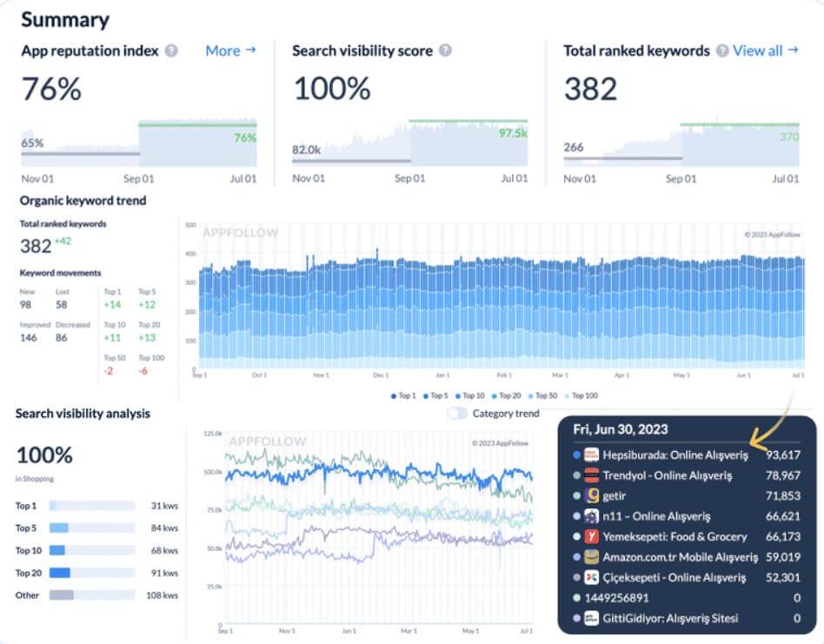
Task: Select the Top 10 progress bar with 68 kws
Action: coord(92,550)
